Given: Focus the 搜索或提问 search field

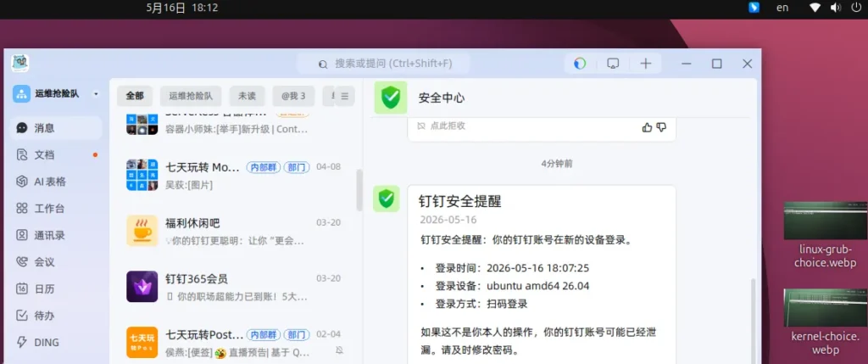Looking at the screenshot, I should click(384, 64).
